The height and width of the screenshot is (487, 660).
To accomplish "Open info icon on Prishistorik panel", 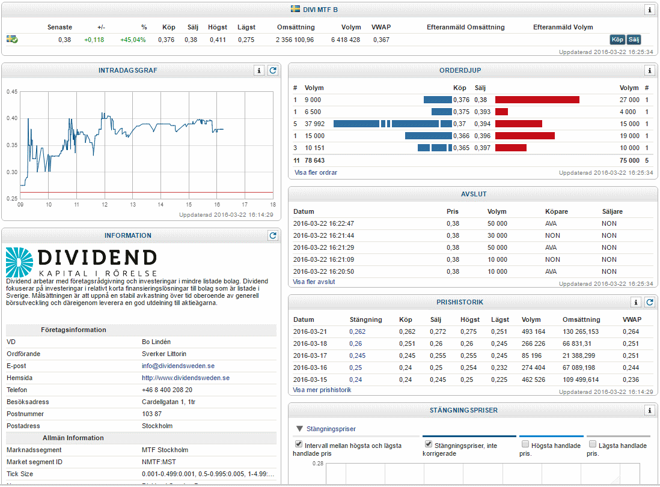I will pyautogui.click(x=636, y=302).
